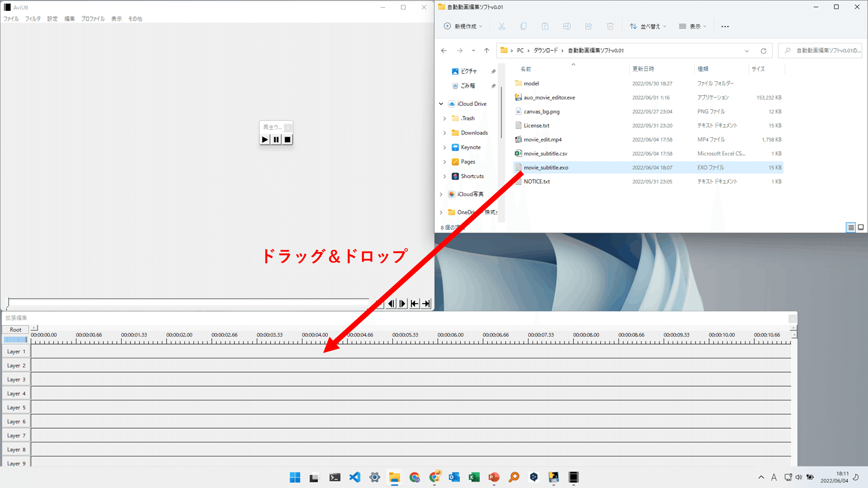Open the その他 menu in AviUtl

pos(135,19)
